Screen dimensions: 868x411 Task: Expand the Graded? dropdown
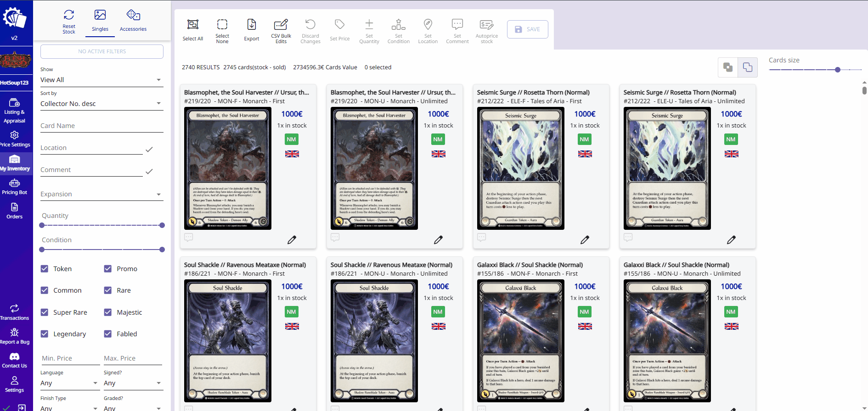point(133,408)
